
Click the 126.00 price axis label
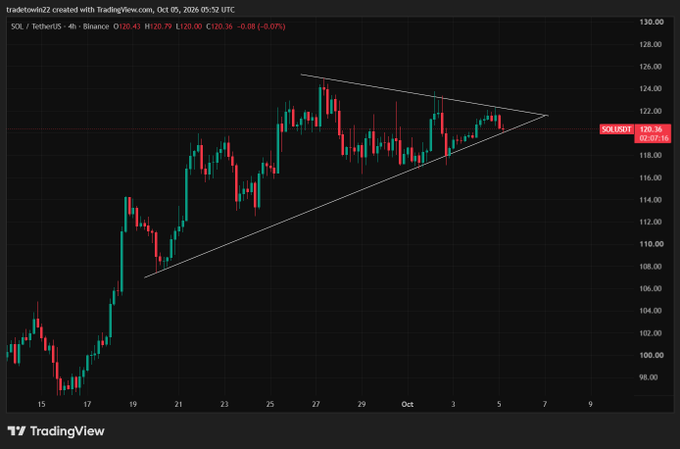[651, 66]
